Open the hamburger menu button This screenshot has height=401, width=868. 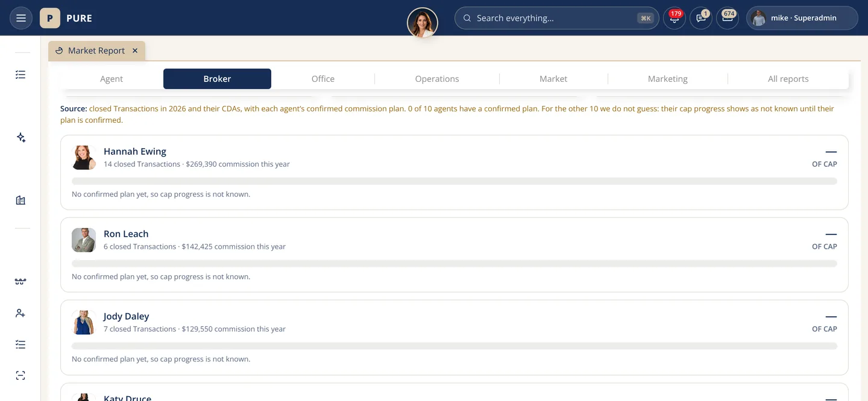click(20, 18)
